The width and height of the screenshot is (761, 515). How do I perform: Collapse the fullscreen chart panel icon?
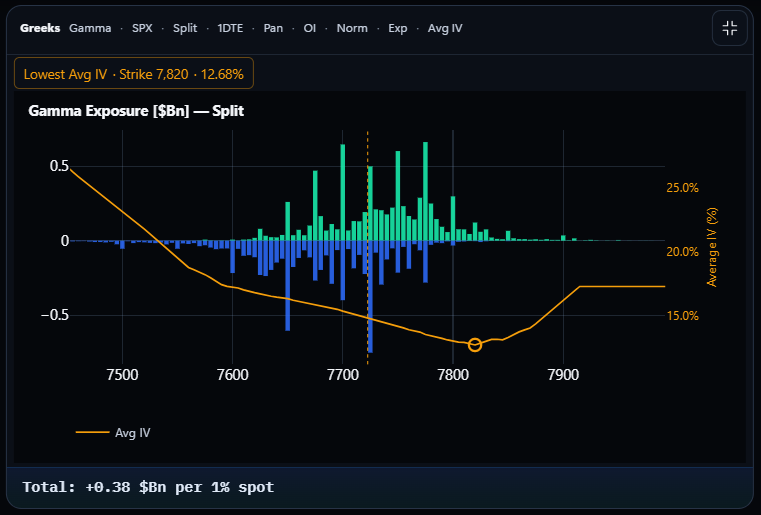(x=729, y=28)
